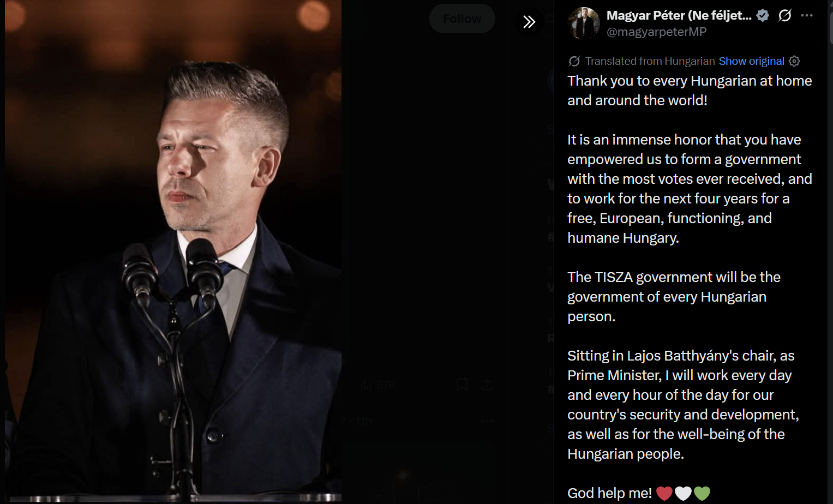Click Grok icon next to Translated from Hungarian
Screen dimensions: 833x504
point(574,61)
